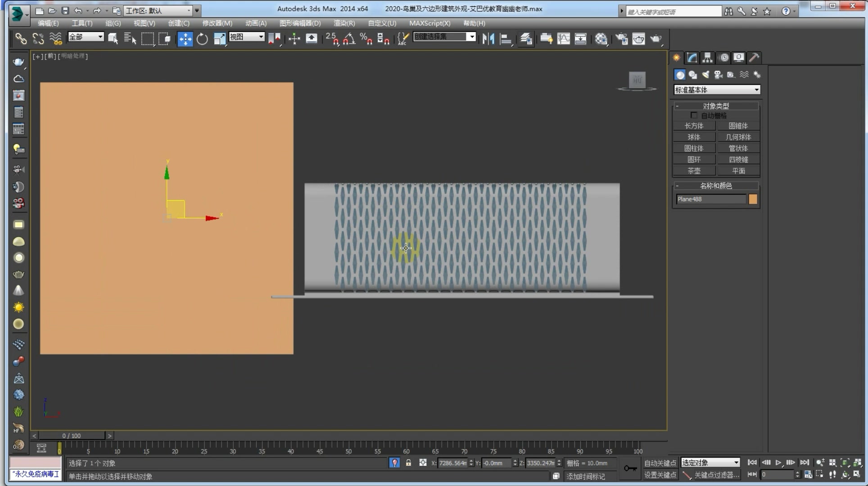Open the 全部 selection filter dropdown
The height and width of the screenshot is (486, 868).
[86, 37]
